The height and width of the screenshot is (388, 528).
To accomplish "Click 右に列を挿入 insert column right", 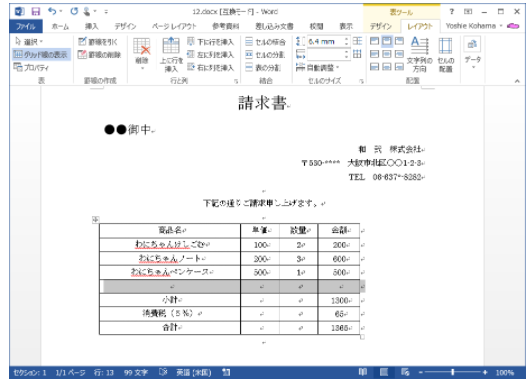I will (x=210, y=67).
